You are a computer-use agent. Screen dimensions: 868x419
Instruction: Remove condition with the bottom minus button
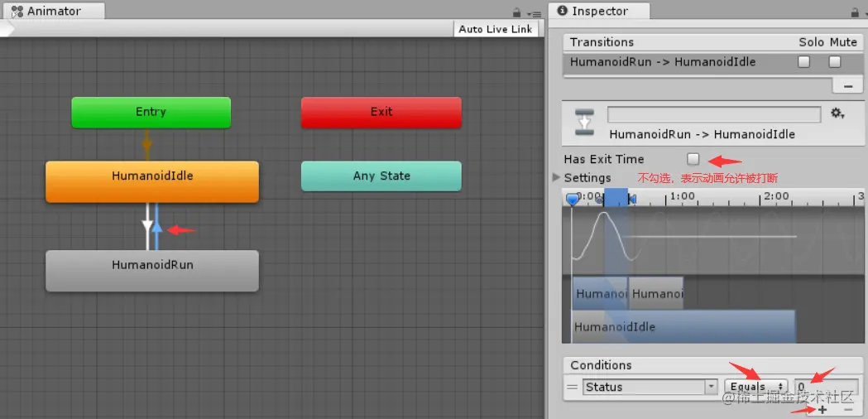click(848, 410)
